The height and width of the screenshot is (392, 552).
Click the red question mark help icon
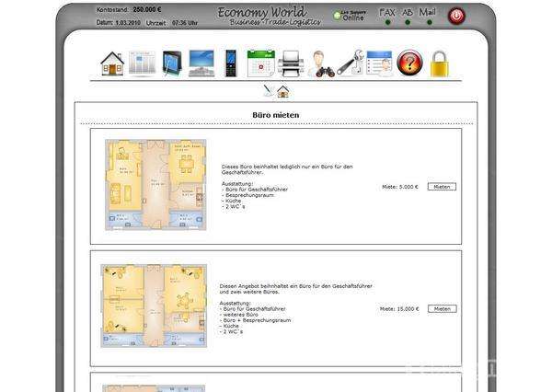[x=409, y=64]
